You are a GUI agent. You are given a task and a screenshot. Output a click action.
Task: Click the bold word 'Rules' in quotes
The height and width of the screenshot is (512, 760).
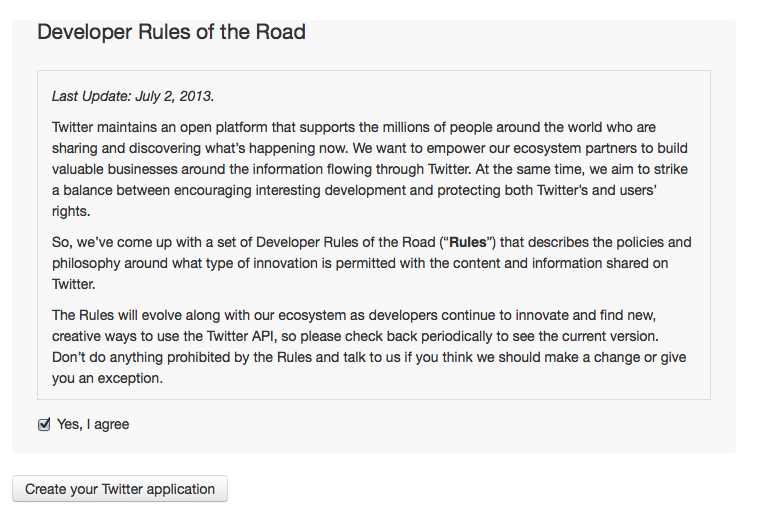pyautogui.click(x=468, y=242)
